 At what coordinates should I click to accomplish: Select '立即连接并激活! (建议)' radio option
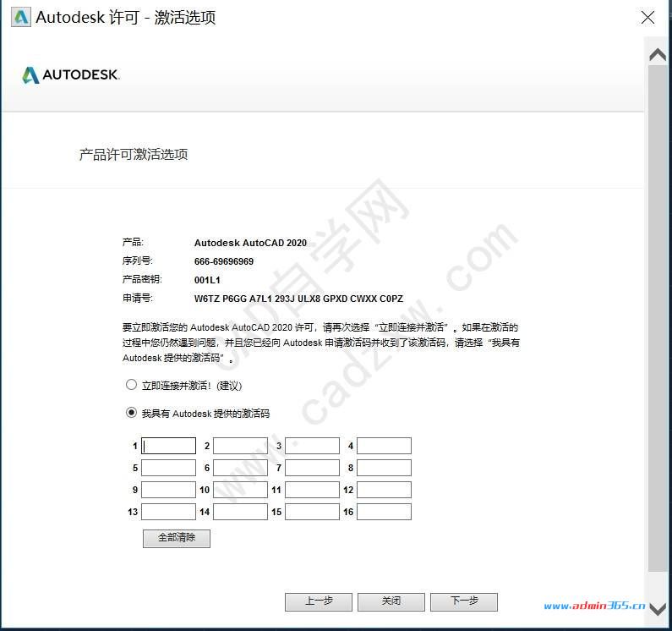coord(131,385)
